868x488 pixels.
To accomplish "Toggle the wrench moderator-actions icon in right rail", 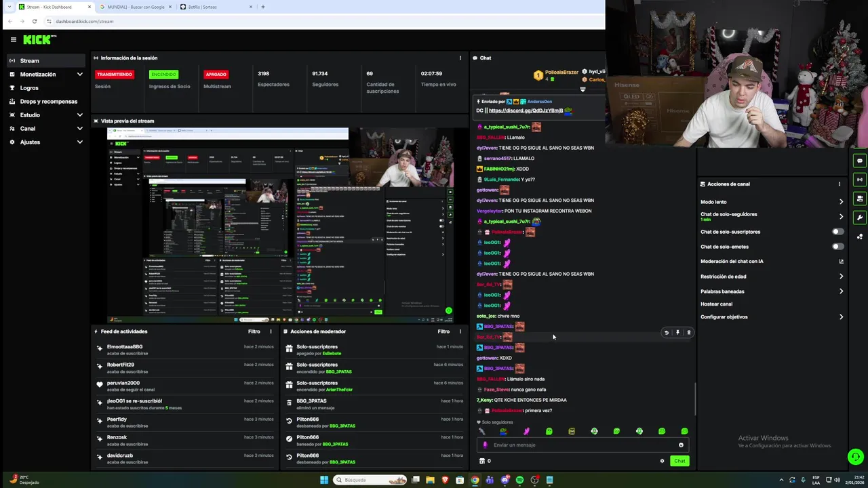I will tap(860, 218).
